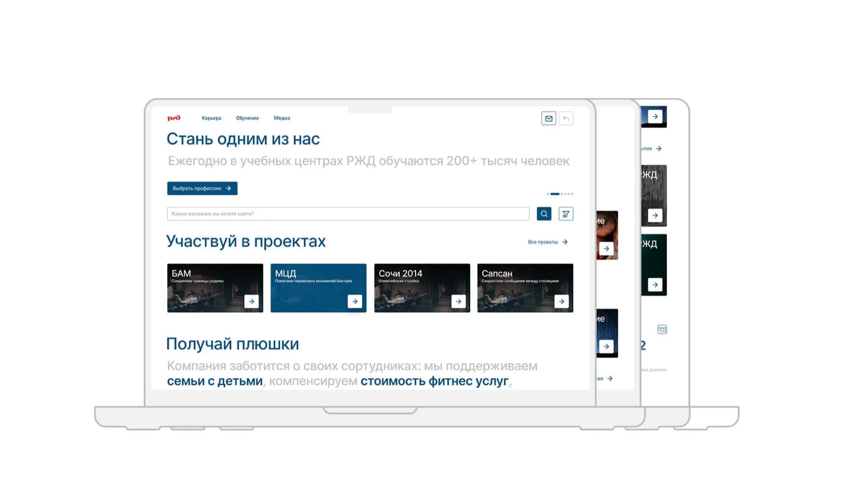Select the active slider pagination indicator

[555, 194]
